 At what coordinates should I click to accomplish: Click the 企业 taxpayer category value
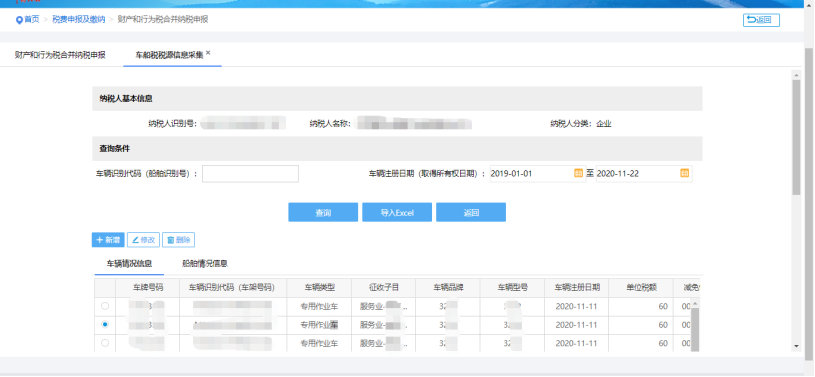[604, 124]
